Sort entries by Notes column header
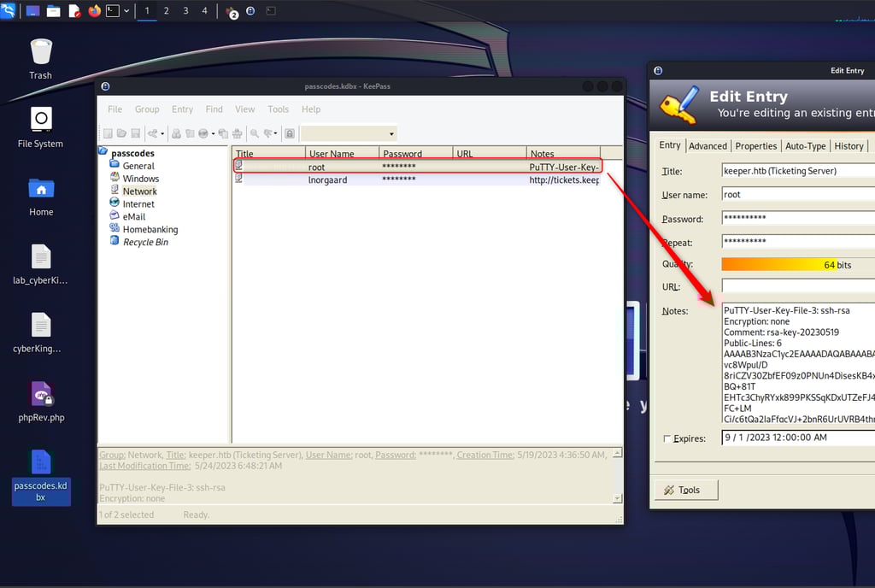The image size is (875, 588). click(x=563, y=154)
